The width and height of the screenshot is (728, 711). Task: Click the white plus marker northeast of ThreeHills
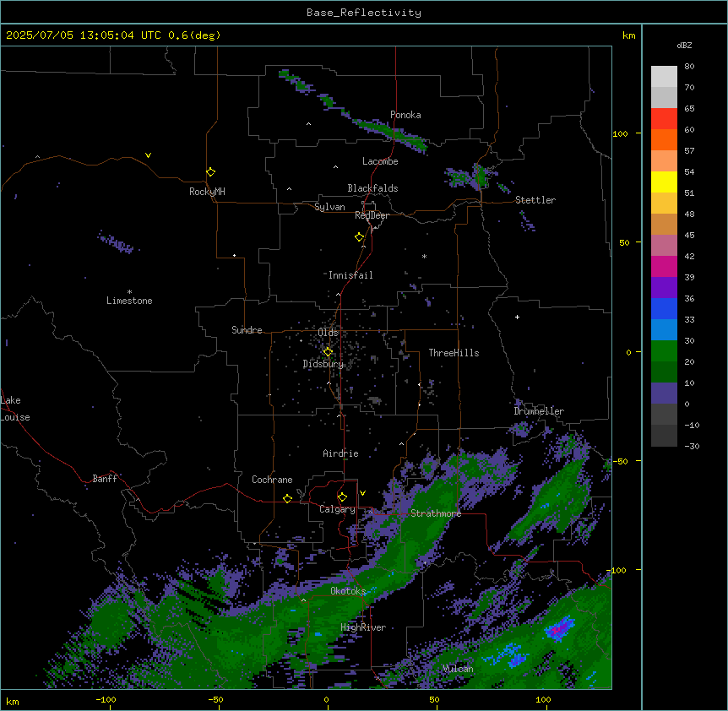click(x=517, y=317)
